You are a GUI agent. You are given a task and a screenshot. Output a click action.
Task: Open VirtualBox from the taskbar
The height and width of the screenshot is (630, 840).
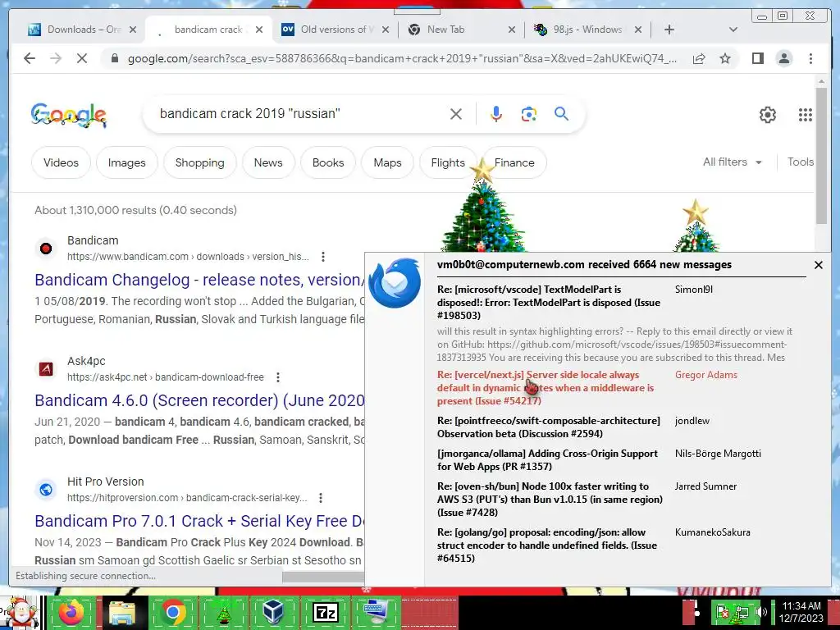[274, 612]
